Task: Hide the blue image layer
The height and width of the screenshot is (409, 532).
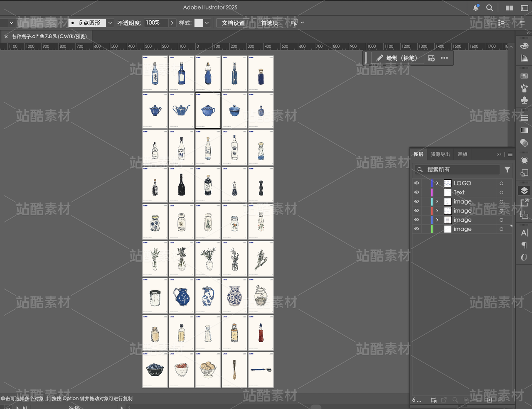Action: [416, 220]
